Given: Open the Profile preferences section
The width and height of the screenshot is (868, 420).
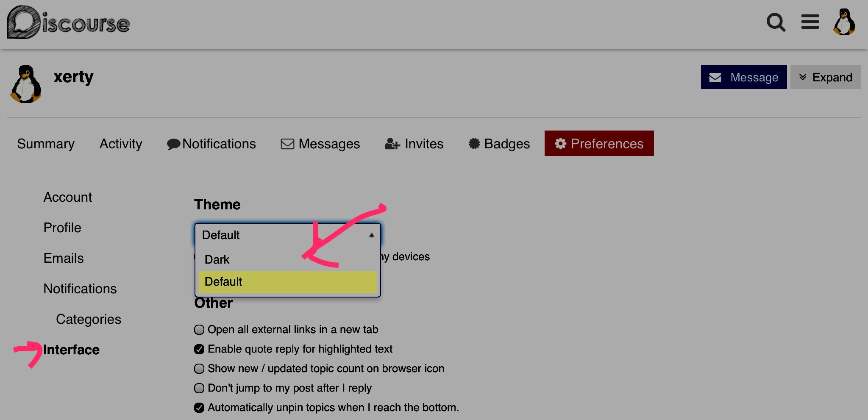Looking at the screenshot, I should [62, 228].
